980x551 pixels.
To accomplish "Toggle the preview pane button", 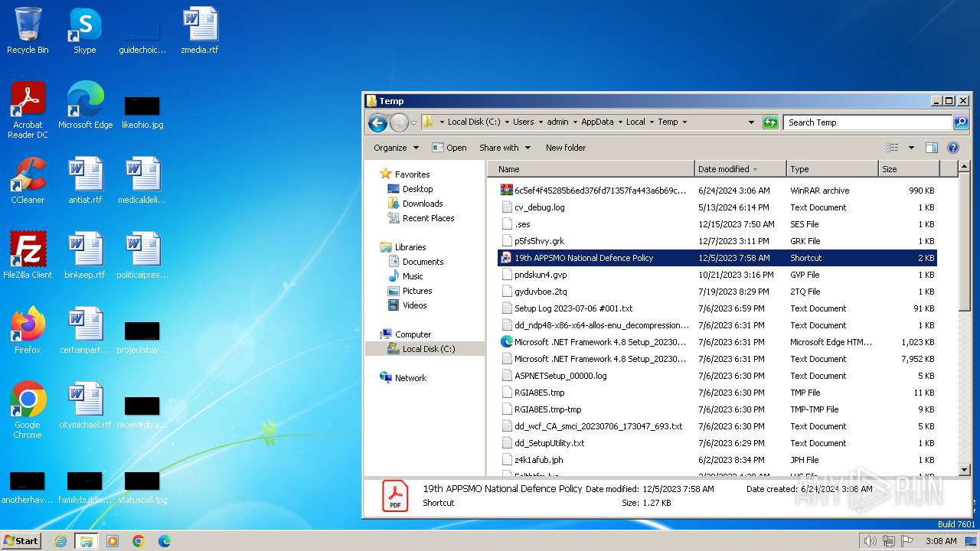I will [932, 148].
